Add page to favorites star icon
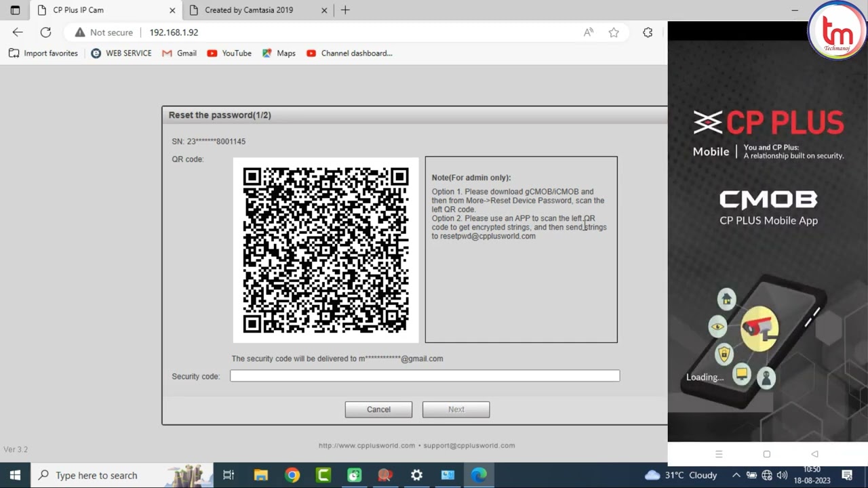 [614, 33]
